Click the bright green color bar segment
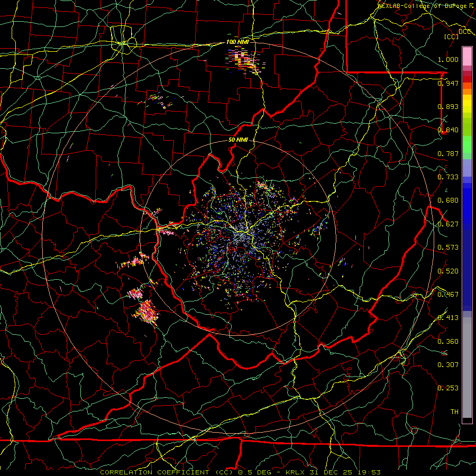The width and height of the screenshot is (476, 476). (x=467, y=144)
